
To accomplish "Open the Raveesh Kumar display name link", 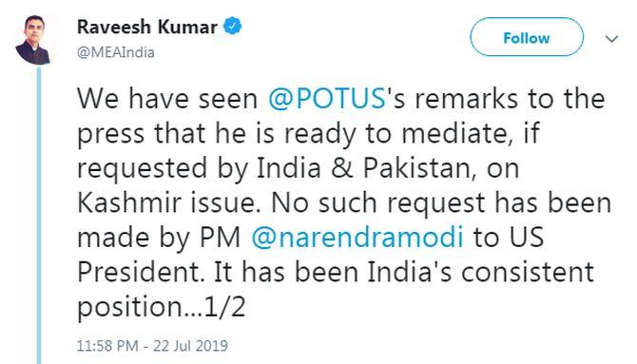I will click(x=146, y=28).
